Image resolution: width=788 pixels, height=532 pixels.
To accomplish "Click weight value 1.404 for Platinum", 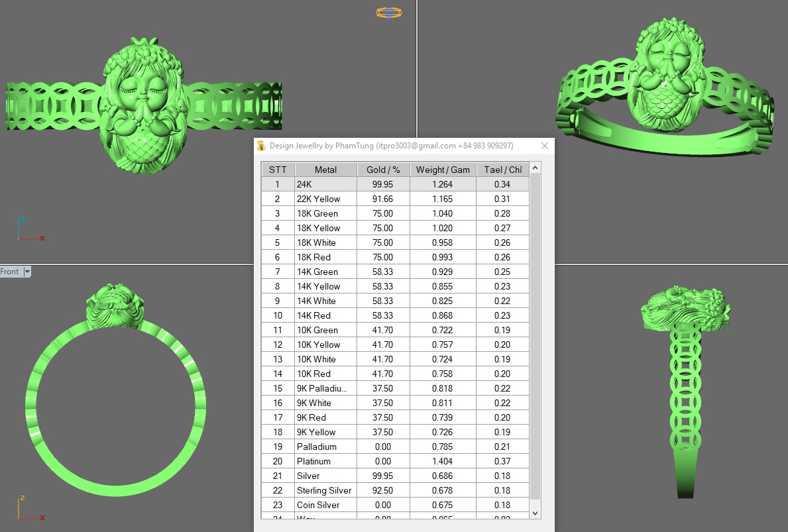I will (x=442, y=461).
